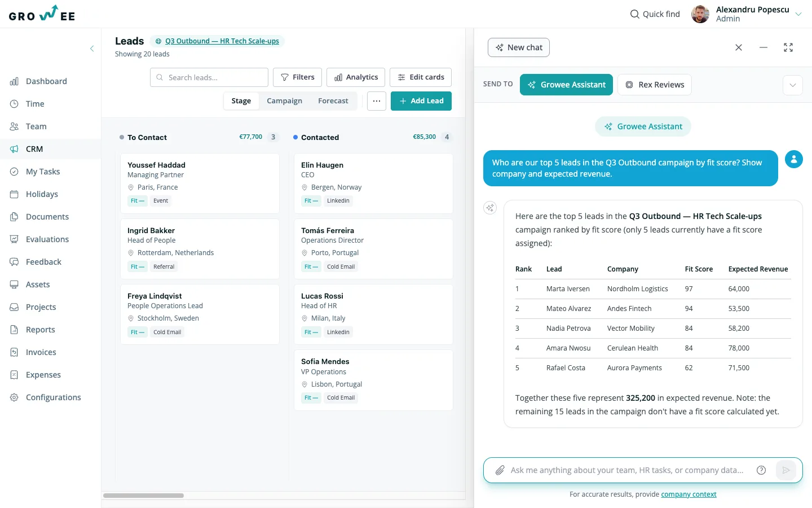This screenshot has width=812, height=508.
Task: Open Reports in the sidebar
Action: click(x=41, y=330)
